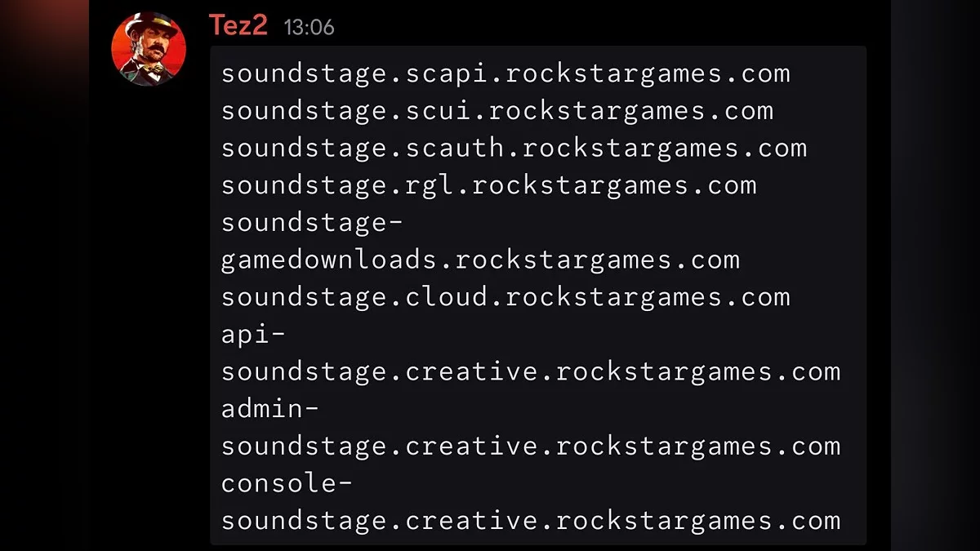Image resolution: width=980 pixels, height=551 pixels.
Task: Click the standalone "soundstage-" text line
Action: coord(313,223)
